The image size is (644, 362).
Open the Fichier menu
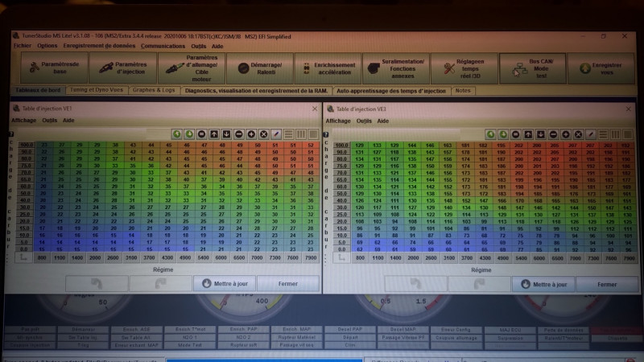click(x=22, y=46)
